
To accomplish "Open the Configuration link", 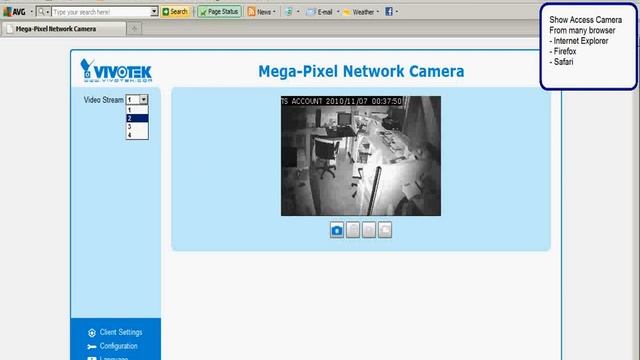I will click(x=118, y=346).
